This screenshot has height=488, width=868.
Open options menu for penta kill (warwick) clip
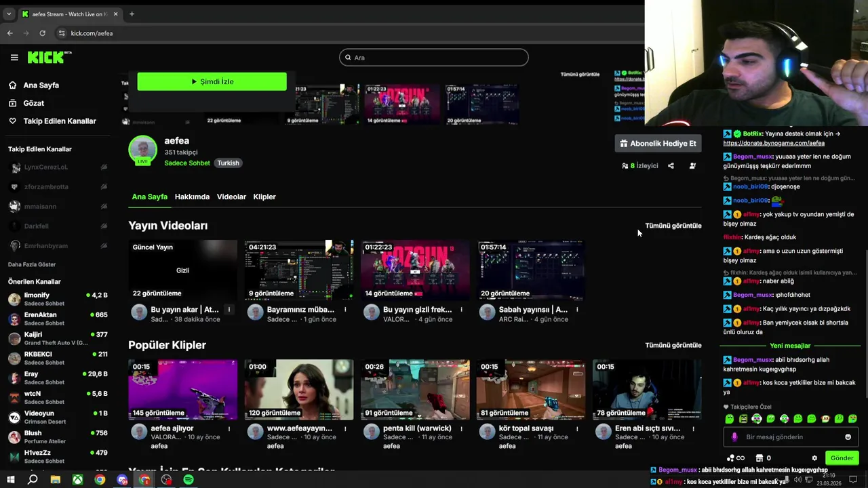click(x=461, y=429)
